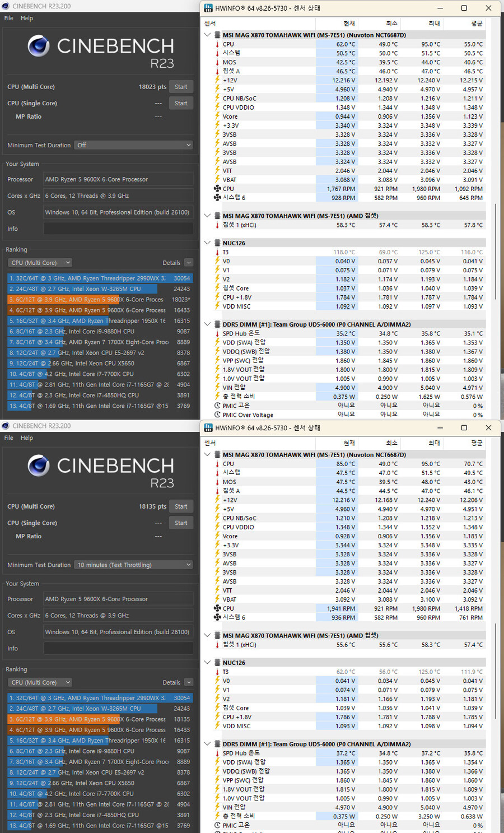Click the 3.250 W maximum power value

point(431,816)
